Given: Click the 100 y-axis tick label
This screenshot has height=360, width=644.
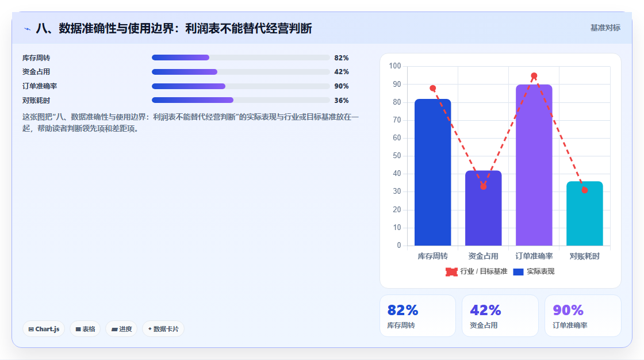Looking at the screenshot, I should coord(394,66).
